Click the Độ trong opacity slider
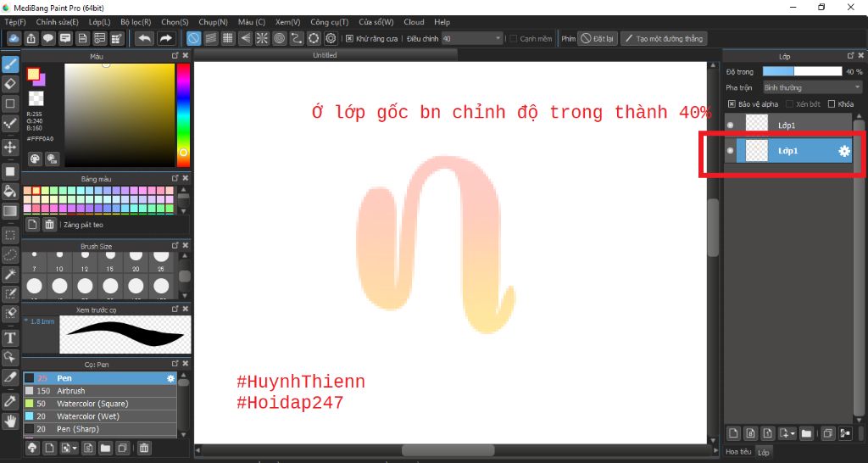Image resolution: width=868 pixels, height=463 pixels. (x=802, y=71)
